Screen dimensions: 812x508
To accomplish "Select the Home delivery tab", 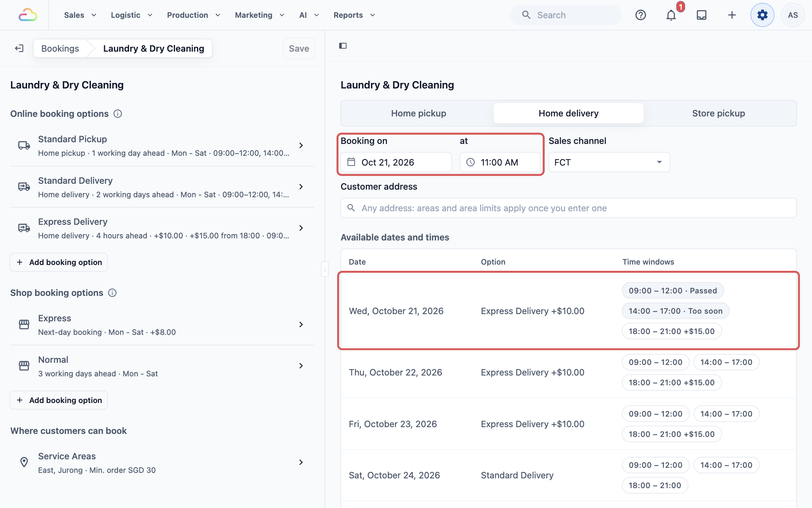I will click(x=568, y=113).
